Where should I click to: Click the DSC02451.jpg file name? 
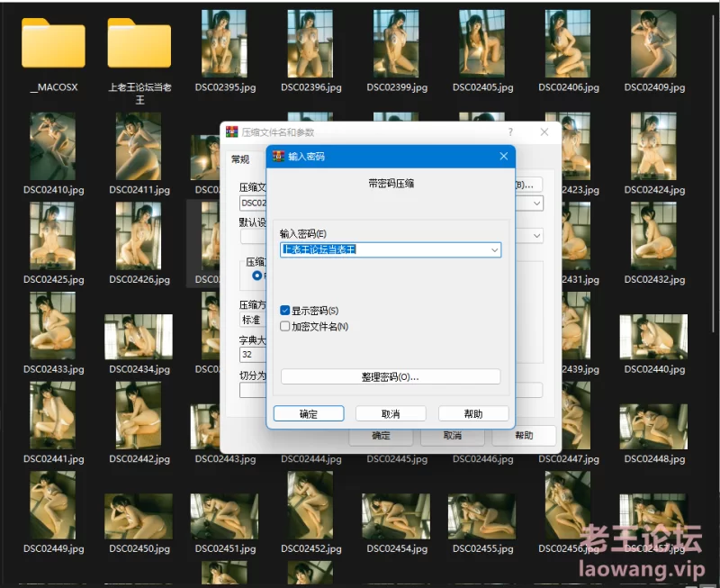pyautogui.click(x=226, y=548)
